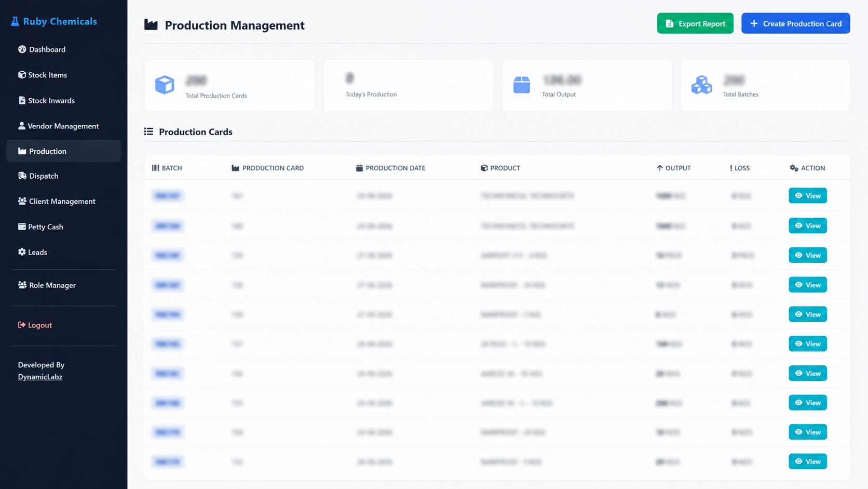Click the exclamation icon in LOSS header
The width and height of the screenshot is (868, 489).
(731, 168)
